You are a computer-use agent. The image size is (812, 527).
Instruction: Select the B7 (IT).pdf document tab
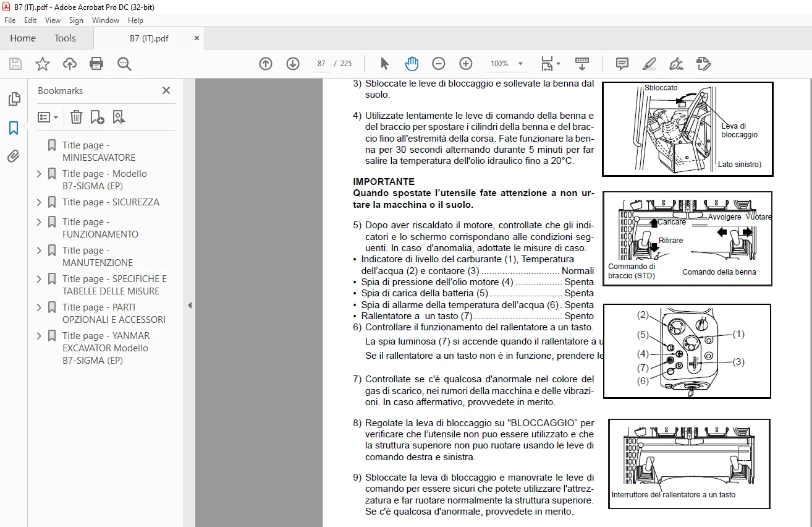[149, 38]
